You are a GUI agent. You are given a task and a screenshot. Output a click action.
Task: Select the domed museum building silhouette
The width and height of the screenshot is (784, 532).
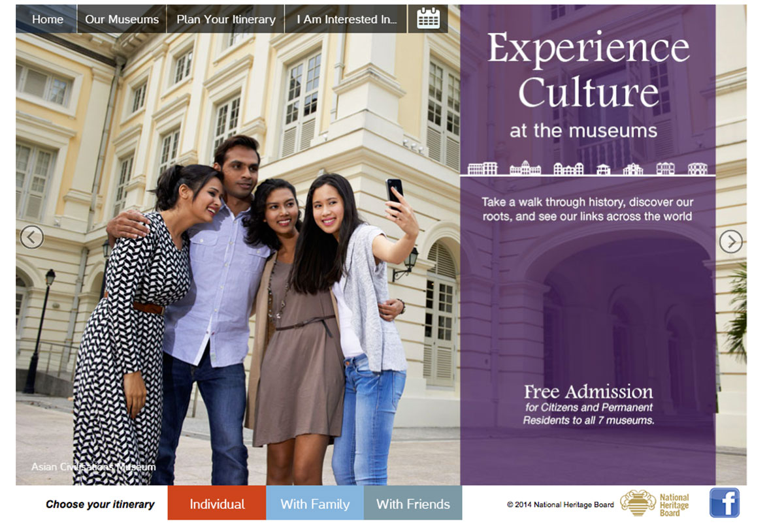[525, 168]
